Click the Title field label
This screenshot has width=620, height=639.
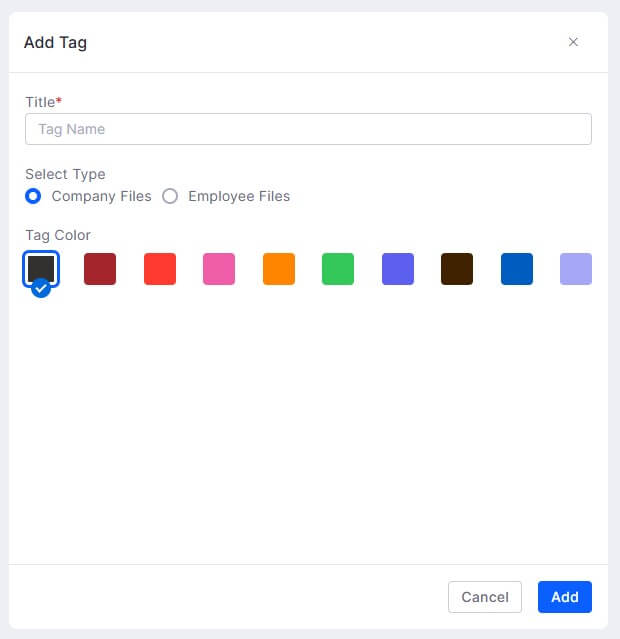coord(42,102)
